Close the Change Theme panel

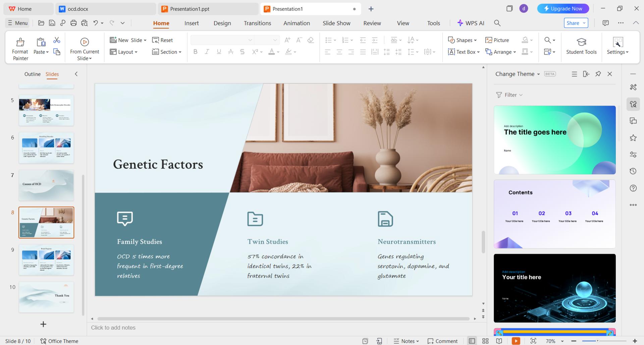(610, 74)
